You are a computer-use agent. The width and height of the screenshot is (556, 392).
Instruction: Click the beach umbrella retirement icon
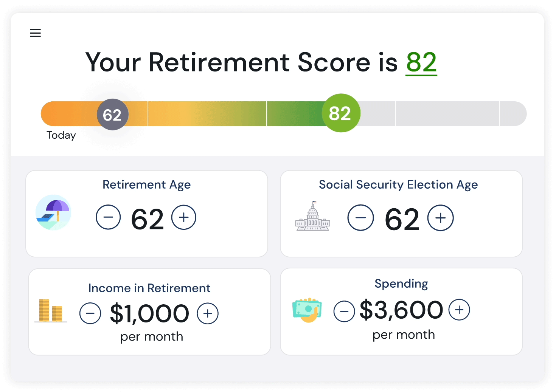click(x=53, y=212)
